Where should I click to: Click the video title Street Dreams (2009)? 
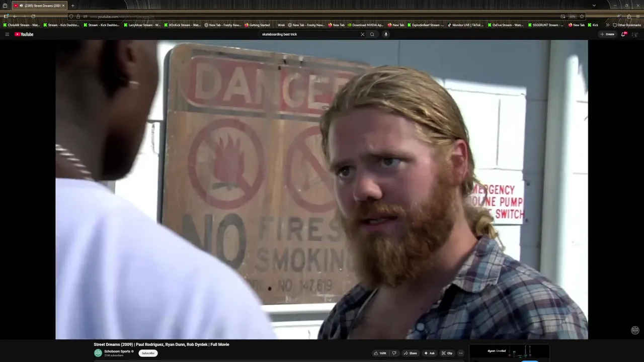coord(162,344)
